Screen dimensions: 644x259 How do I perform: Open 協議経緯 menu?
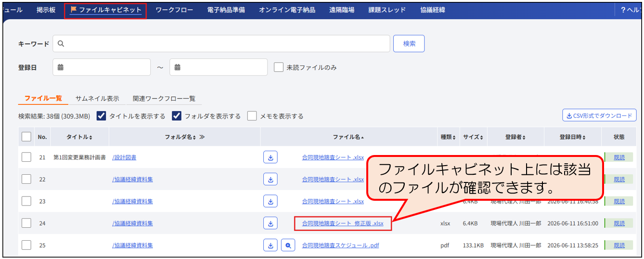(433, 10)
